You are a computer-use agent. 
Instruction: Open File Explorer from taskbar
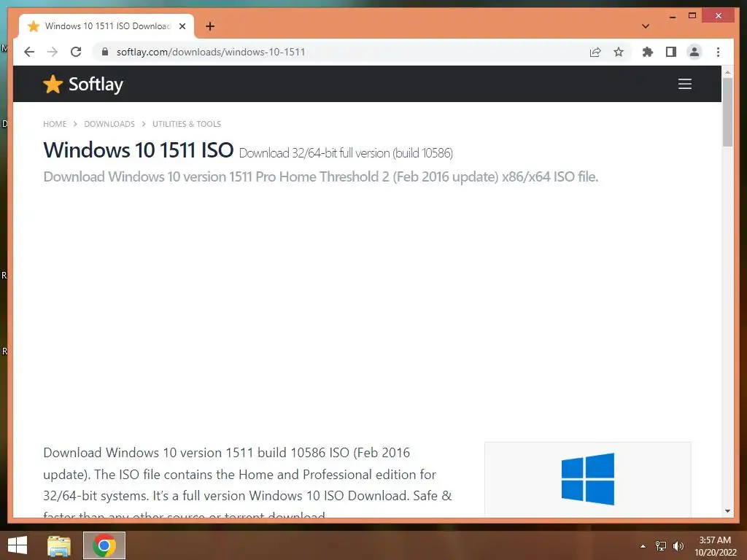tap(59, 545)
